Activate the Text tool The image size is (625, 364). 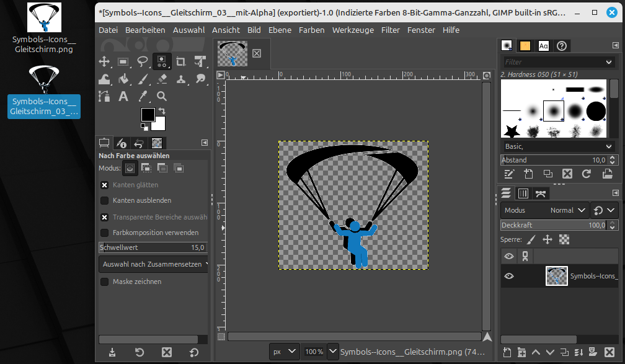(123, 96)
